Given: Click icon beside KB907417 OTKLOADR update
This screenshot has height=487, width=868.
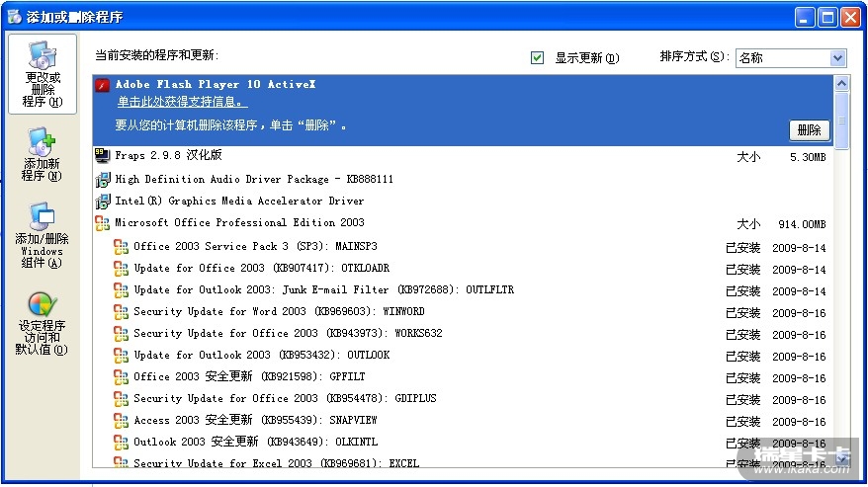Looking at the screenshot, I should pos(121,269).
